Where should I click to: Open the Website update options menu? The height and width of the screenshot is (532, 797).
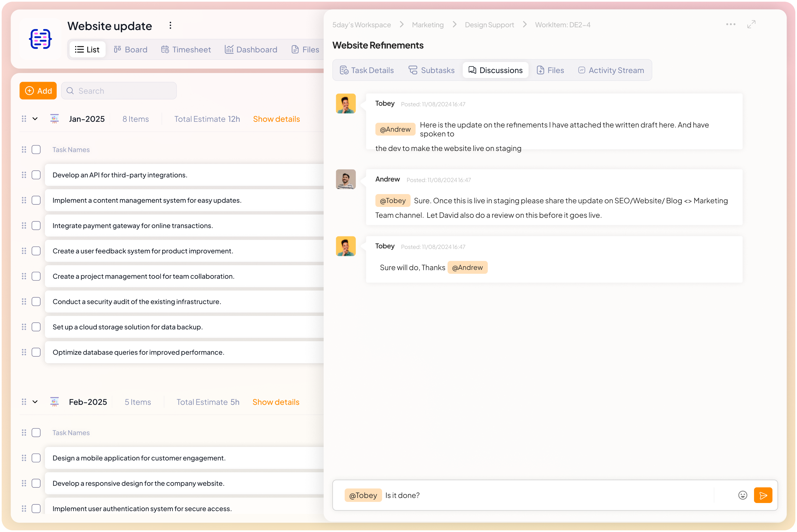[170, 25]
